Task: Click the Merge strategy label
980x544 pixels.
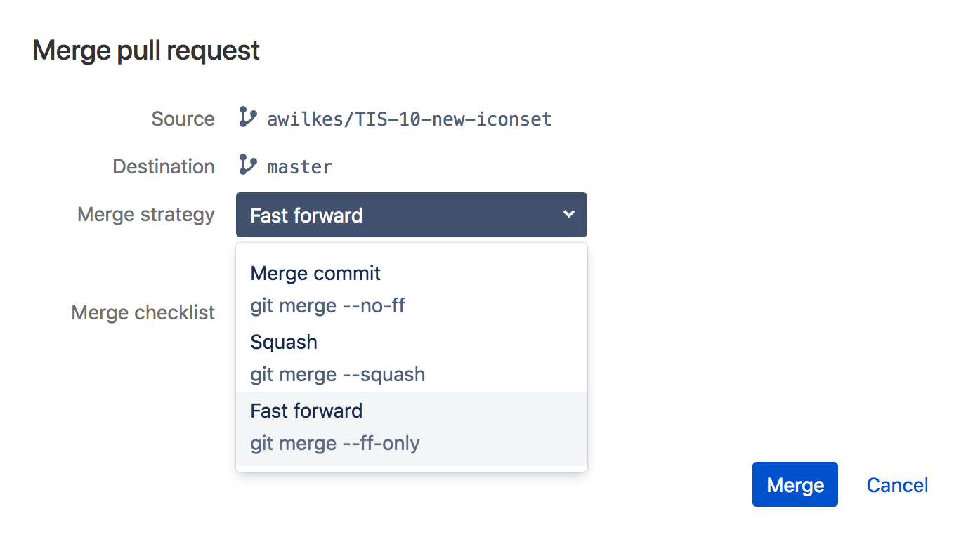Action: 145,214
